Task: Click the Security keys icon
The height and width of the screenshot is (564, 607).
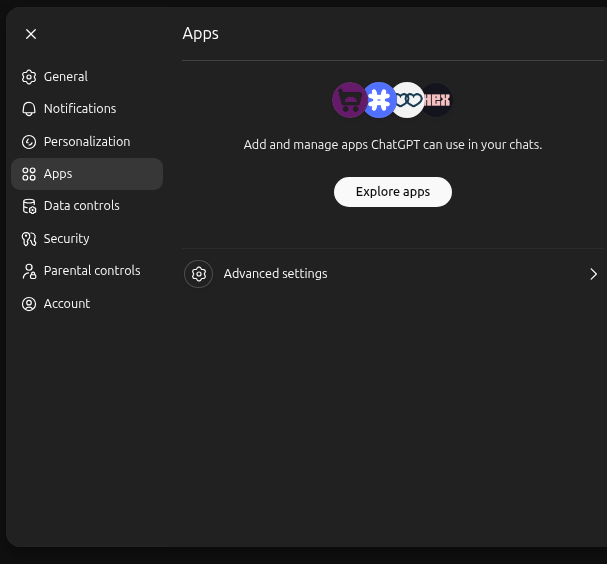Action: click(x=29, y=239)
